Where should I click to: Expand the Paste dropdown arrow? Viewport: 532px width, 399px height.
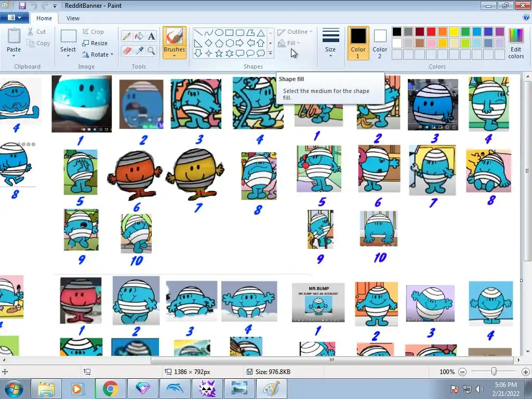[14, 56]
